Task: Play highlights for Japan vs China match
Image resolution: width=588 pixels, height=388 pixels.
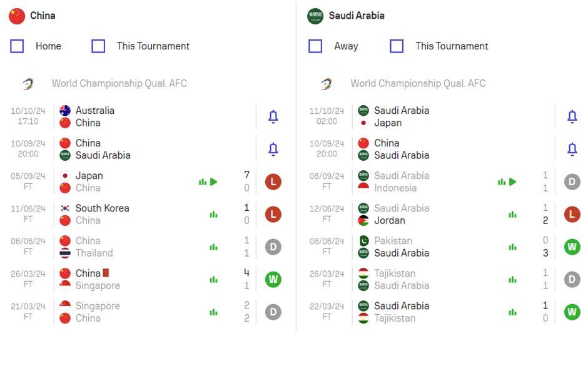Action: [x=214, y=182]
